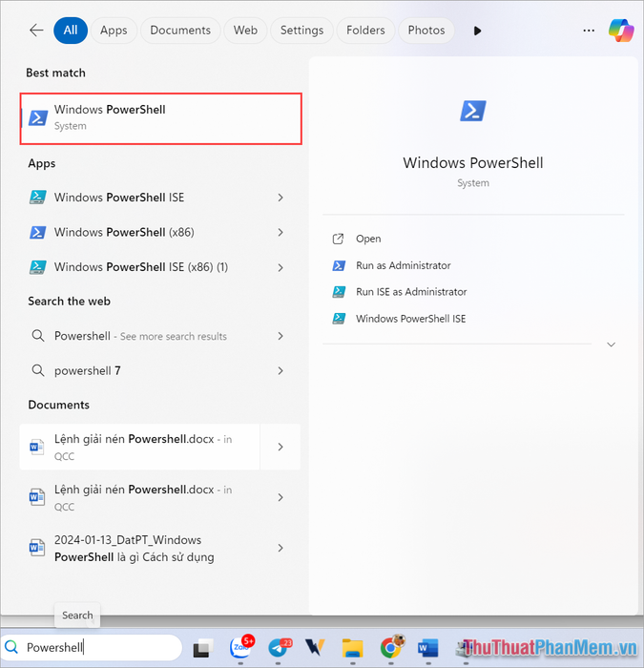Click the Open action icon
Image resolution: width=644 pixels, height=668 pixels.
pos(338,239)
